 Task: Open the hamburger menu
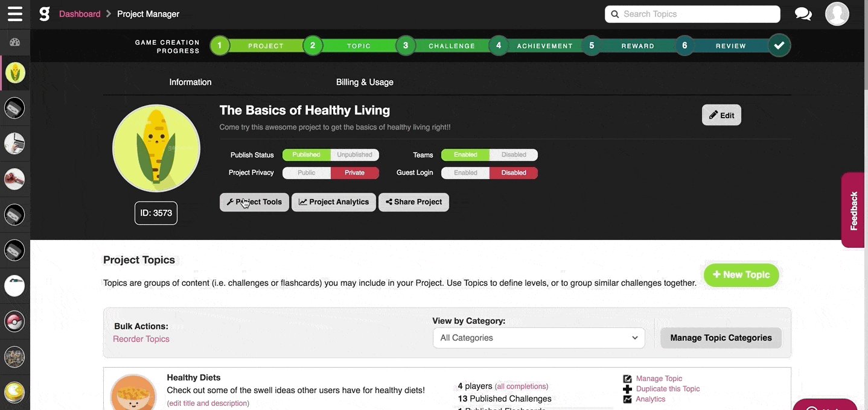tap(15, 14)
